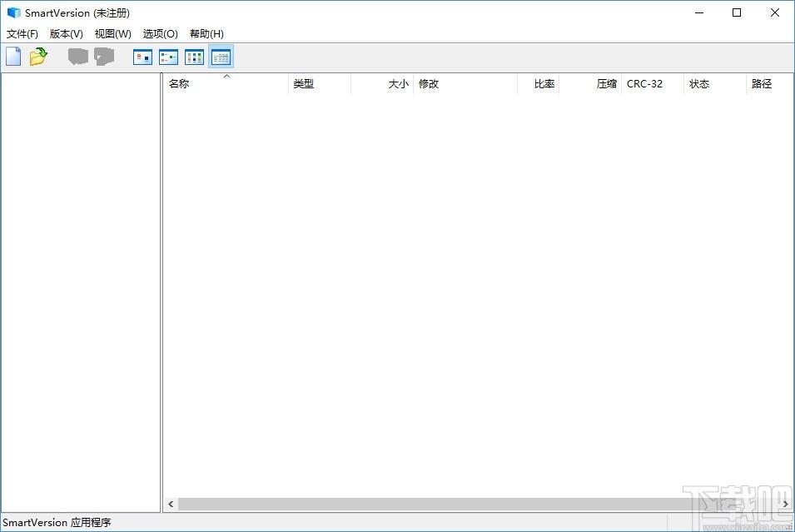795x532 pixels.
Task: Open the 帮助(H) menu
Action: pyautogui.click(x=206, y=34)
